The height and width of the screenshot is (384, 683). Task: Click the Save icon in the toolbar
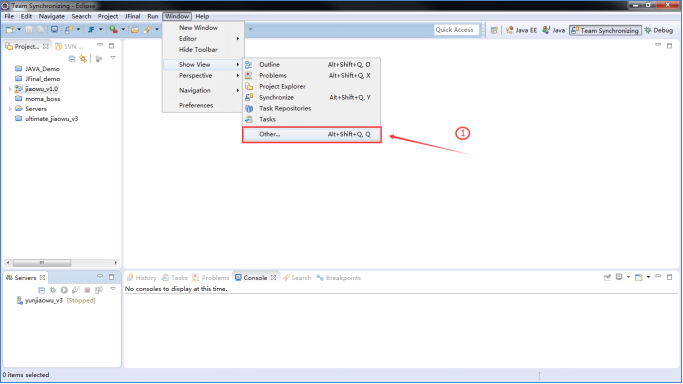point(29,30)
